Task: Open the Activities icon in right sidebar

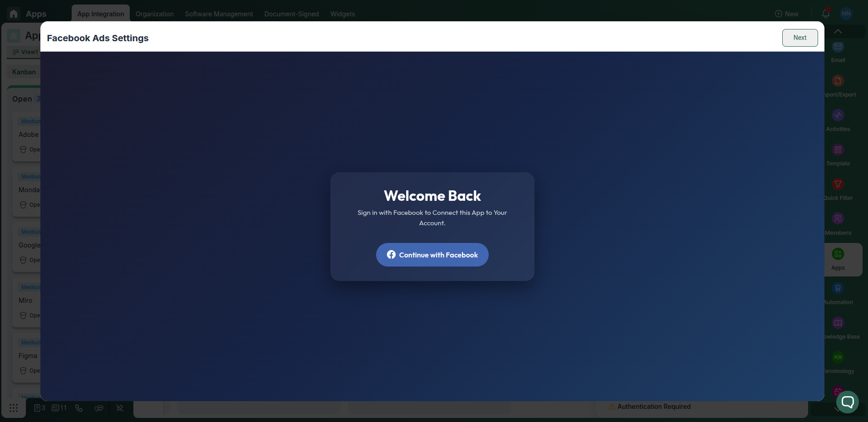Action: [x=838, y=116]
